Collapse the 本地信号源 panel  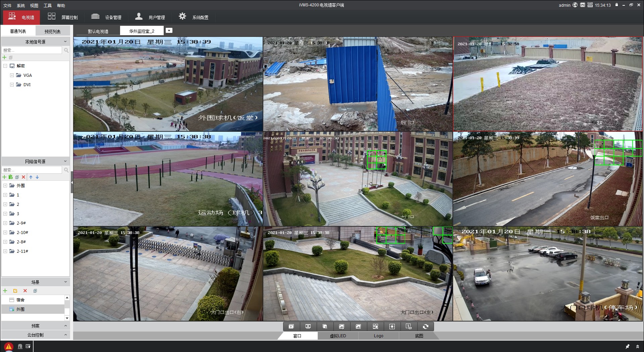tap(65, 42)
